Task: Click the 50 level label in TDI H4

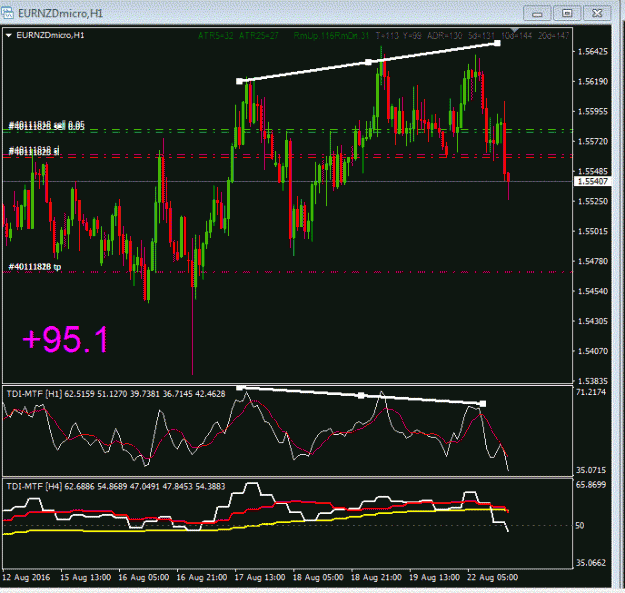Action: 580,526
